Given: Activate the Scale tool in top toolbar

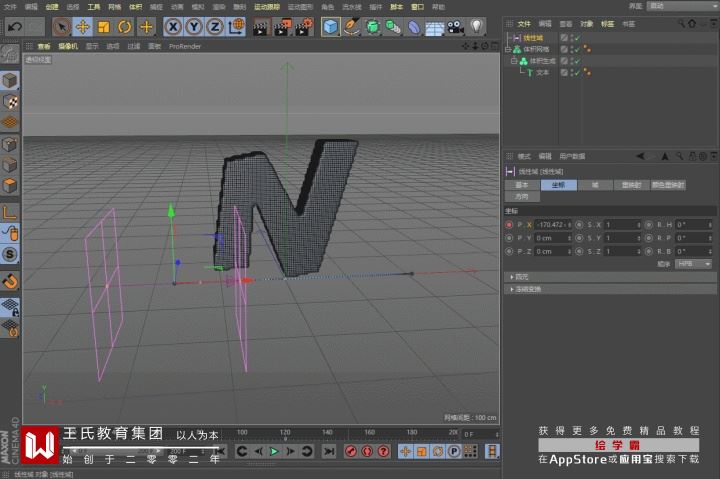Looking at the screenshot, I should [104, 27].
